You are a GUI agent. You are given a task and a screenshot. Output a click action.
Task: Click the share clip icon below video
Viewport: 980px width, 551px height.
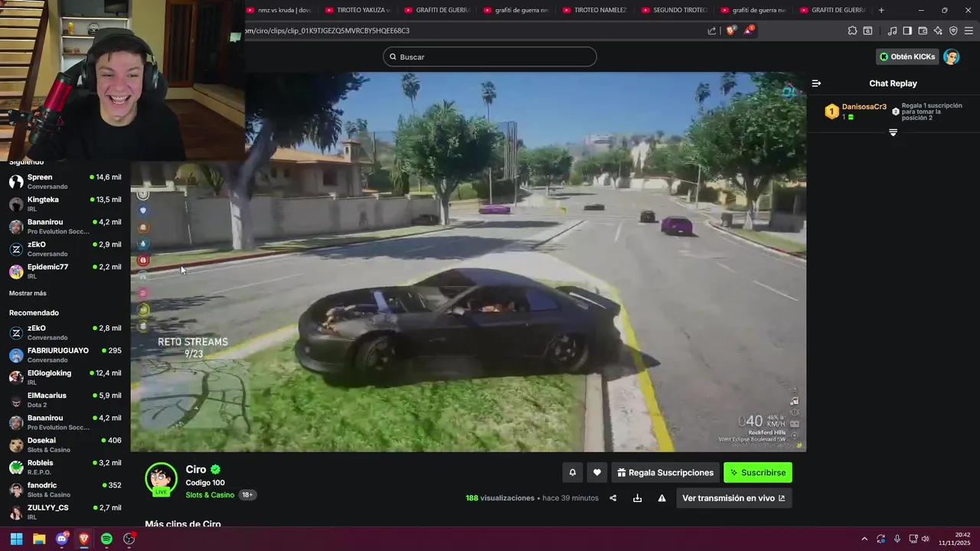612,498
